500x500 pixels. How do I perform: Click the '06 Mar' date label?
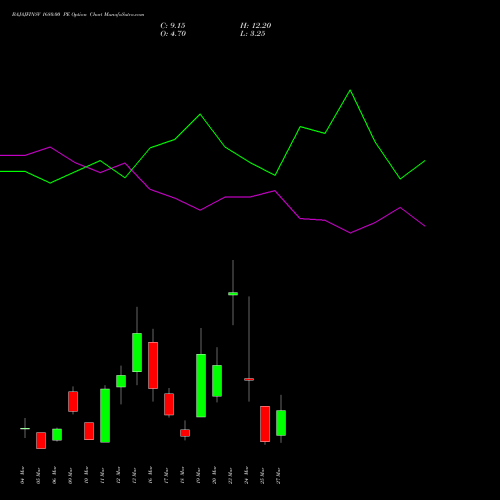(54, 475)
